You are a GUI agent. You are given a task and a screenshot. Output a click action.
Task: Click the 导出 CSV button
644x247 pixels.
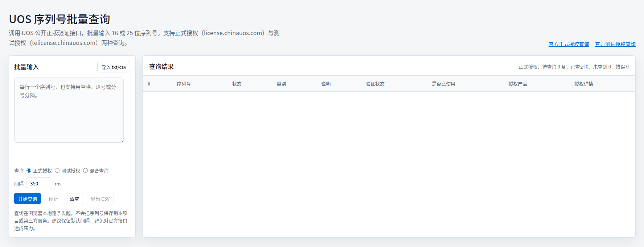[x=100, y=199]
